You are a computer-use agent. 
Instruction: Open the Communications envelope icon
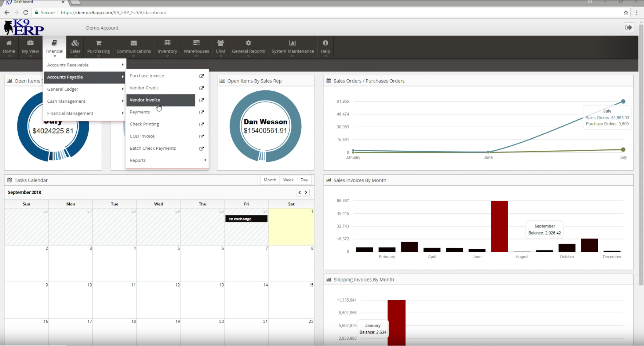pos(134,43)
